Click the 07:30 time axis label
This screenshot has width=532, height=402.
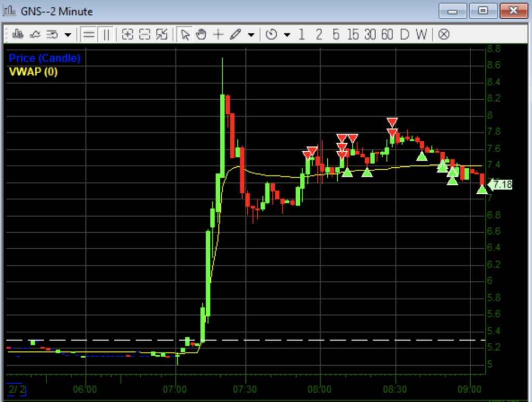pyautogui.click(x=245, y=389)
